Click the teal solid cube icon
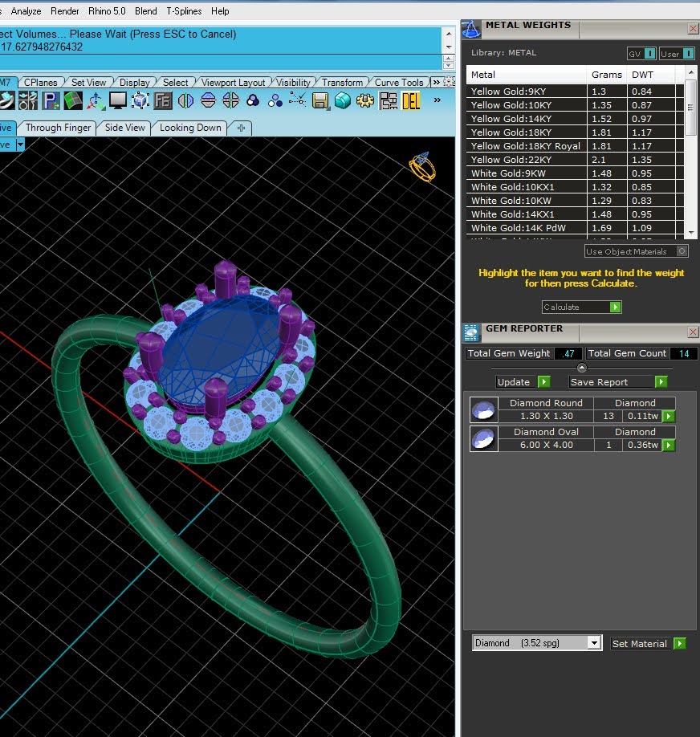 [x=343, y=100]
